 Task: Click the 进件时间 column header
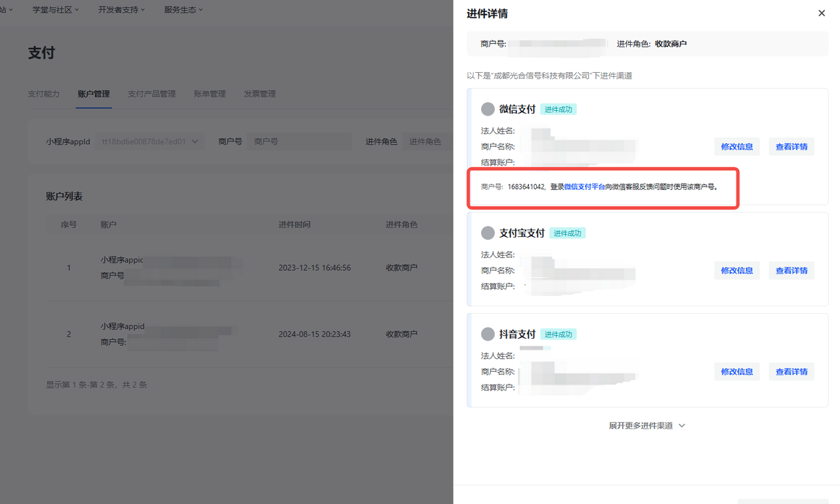pyautogui.click(x=295, y=224)
